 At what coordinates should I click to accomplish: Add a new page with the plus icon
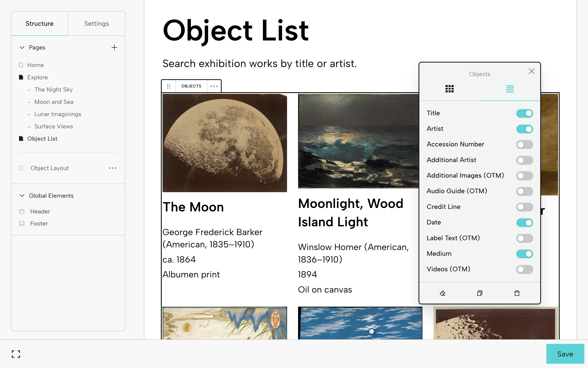pyautogui.click(x=114, y=47)
